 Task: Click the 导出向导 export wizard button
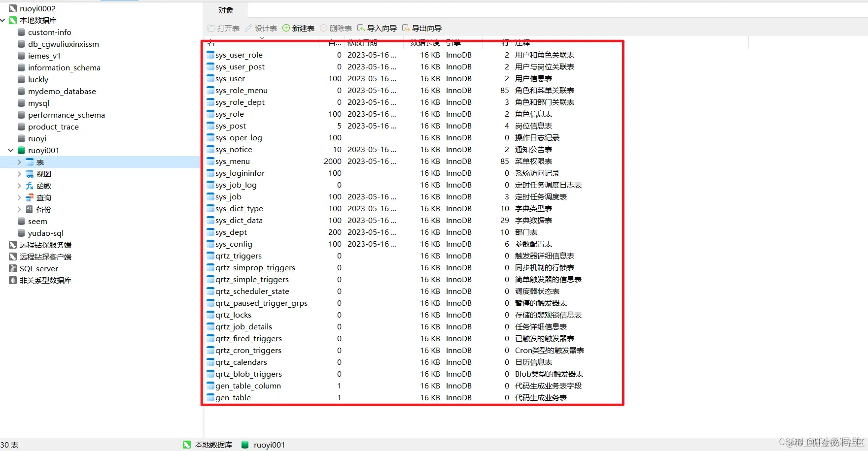[x=422, y=28]
